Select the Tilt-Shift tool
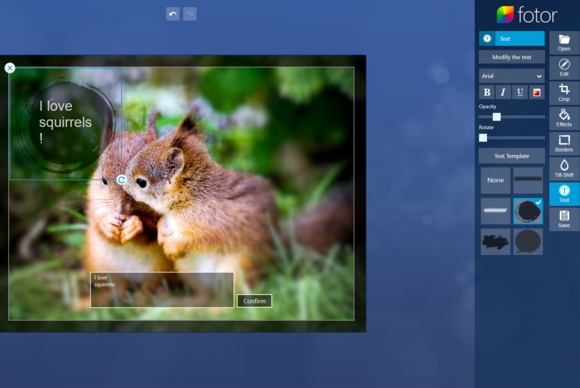Screen dimensions: 580x388 click(564, 168)
